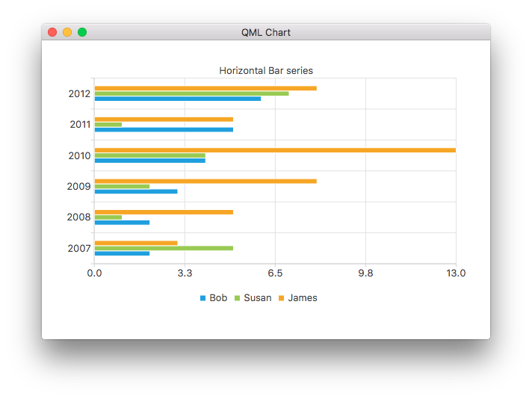Screen dimensions: 532x399
Task: Click the 6.5 value axis label
Action: pos(275,273)
